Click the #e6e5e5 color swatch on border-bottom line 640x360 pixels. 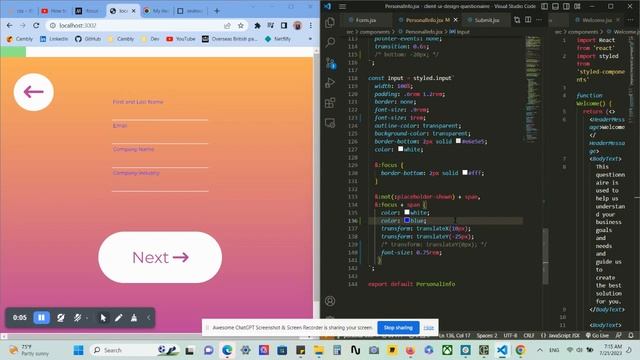coord(458,141)
